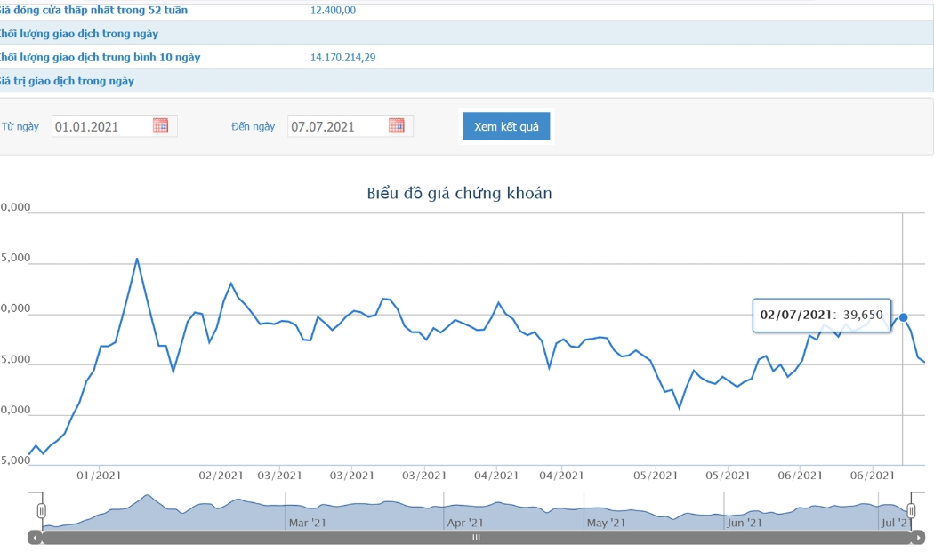Click the 10-day average volume label

[x=100, y=58]
